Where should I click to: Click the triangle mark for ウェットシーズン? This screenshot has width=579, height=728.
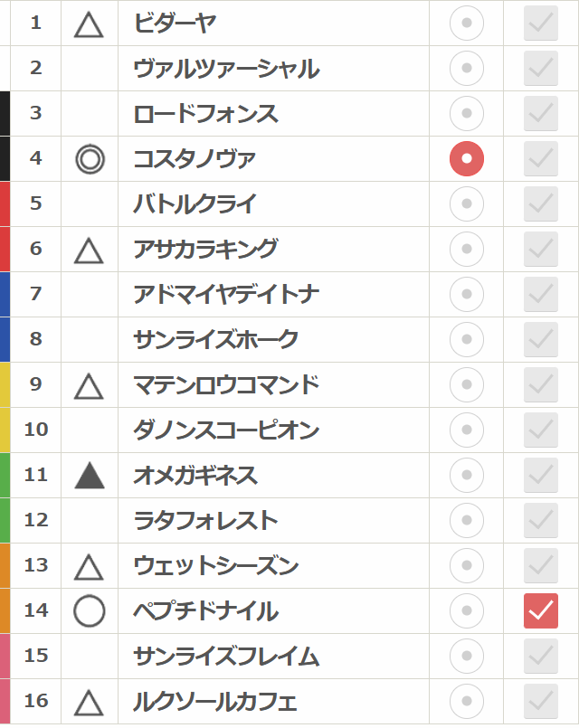click(89, 567)
